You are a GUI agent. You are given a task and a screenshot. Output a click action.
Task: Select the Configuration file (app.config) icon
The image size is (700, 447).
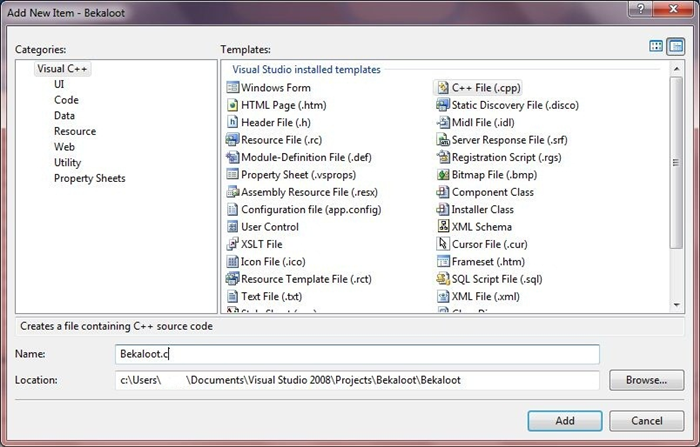pos(233,209)
